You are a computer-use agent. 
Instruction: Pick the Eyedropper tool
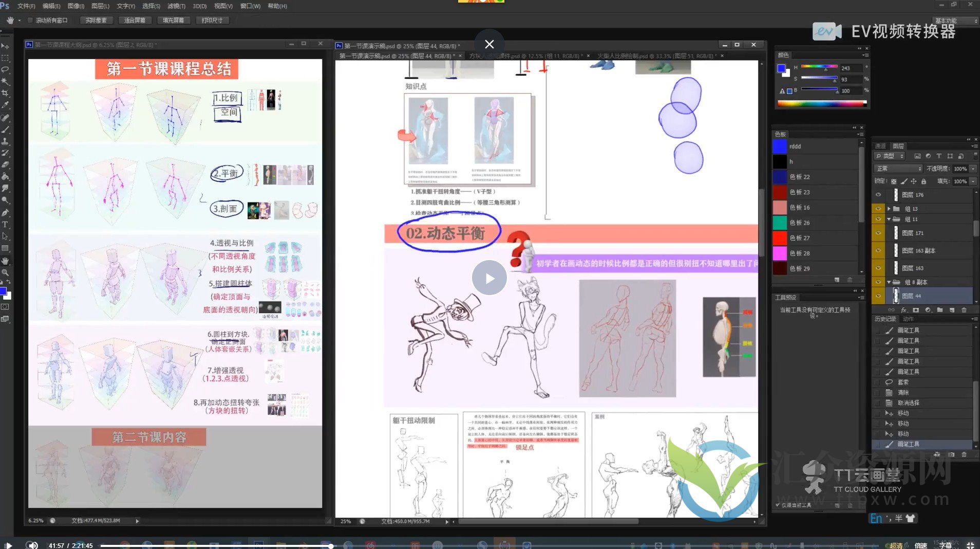5,105
